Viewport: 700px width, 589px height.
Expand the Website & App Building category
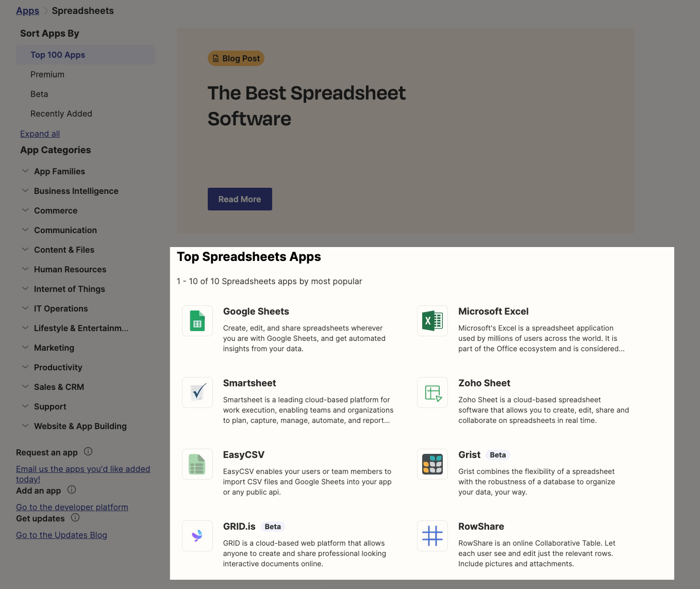click(25, 426)
